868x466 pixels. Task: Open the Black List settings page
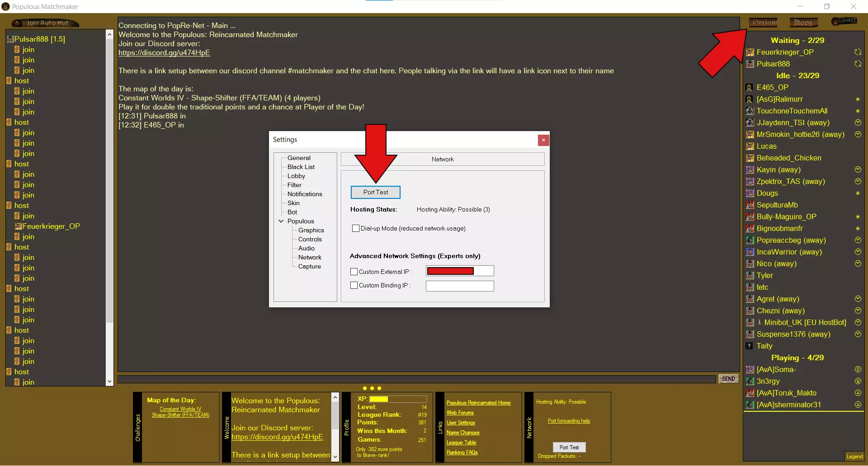click(x=301, y=167)
